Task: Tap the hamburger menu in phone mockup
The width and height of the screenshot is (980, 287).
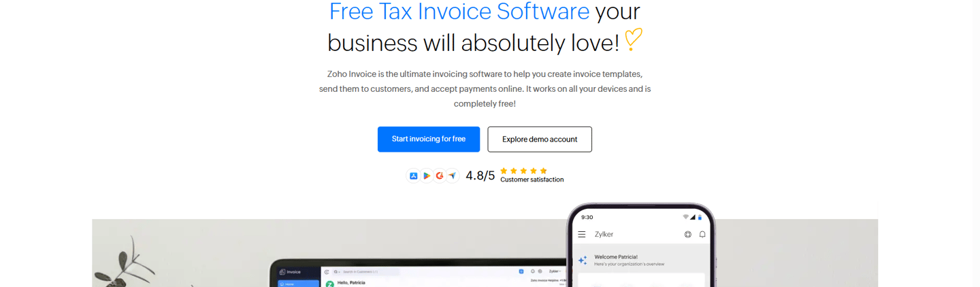Action: (582, 234)
